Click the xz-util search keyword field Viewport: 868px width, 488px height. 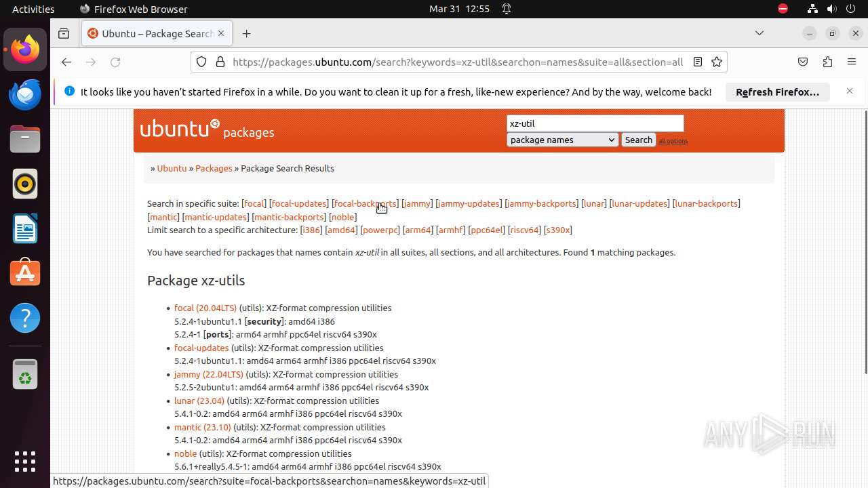point(595,123)
